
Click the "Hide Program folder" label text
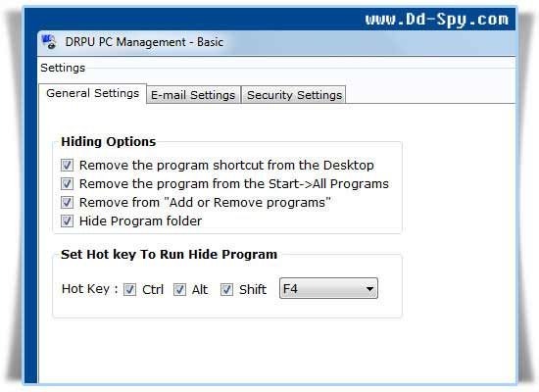click(x=140, y=221)
